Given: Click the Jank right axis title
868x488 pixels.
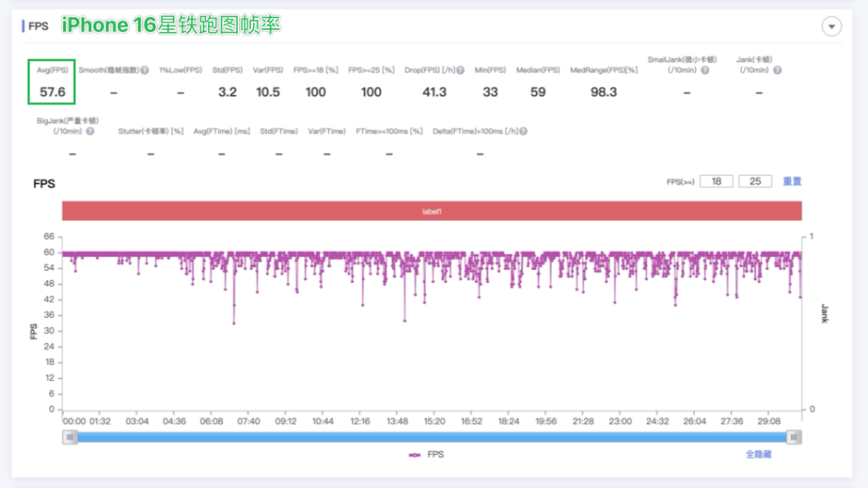Looking at the screenshot, I should tap(825, 314).
